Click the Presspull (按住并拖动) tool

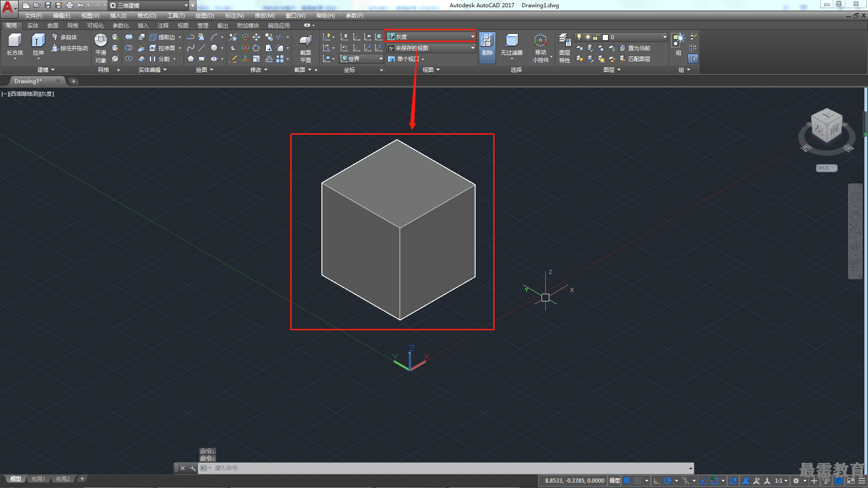(x=70, y=48)
